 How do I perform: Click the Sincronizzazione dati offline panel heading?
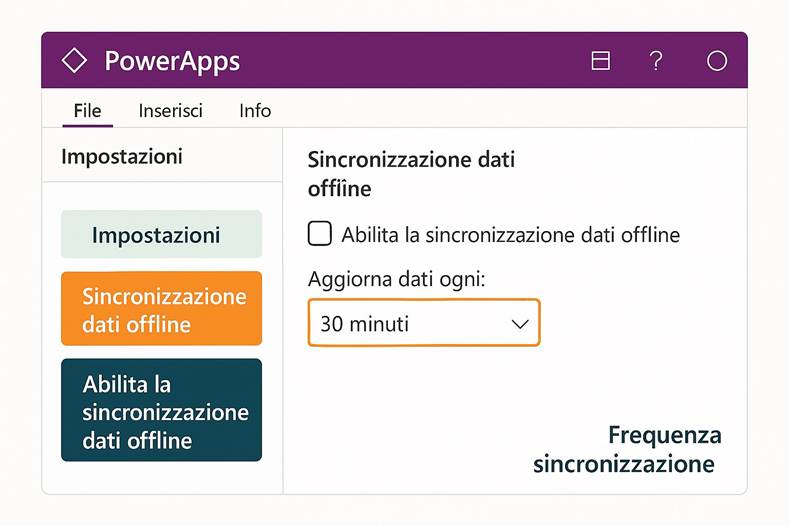point(411,174)
